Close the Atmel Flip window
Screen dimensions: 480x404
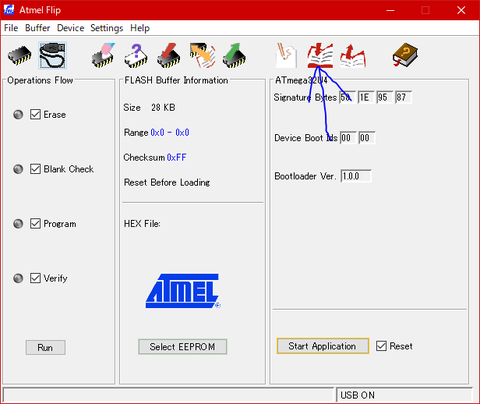[461, 10]
